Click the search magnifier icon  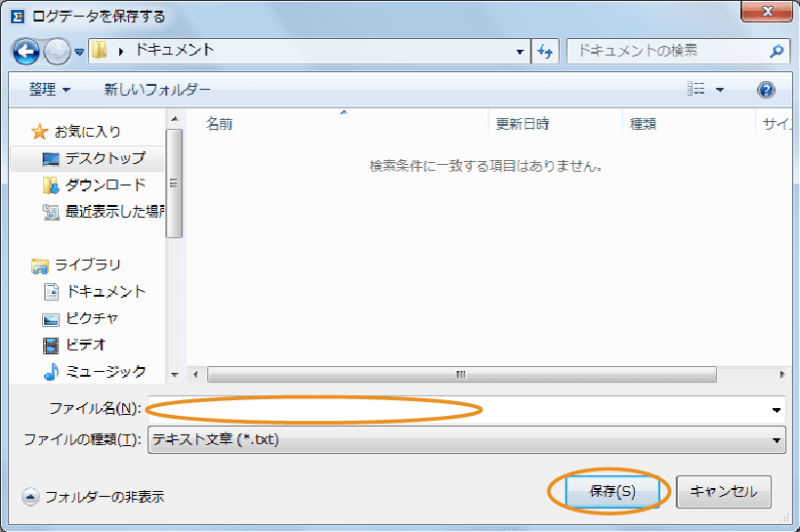[x=777, y=51]
